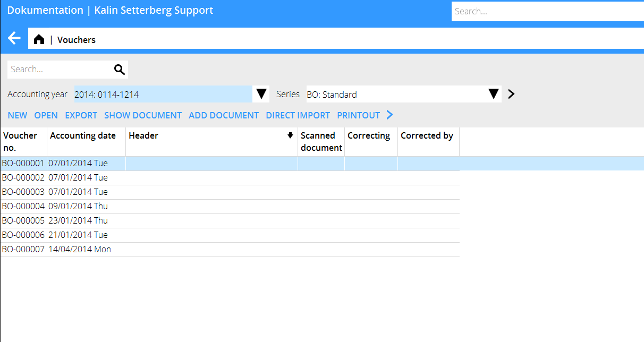
Task: Click EXPORT in the action bar
Action: (x=81, y=115)
